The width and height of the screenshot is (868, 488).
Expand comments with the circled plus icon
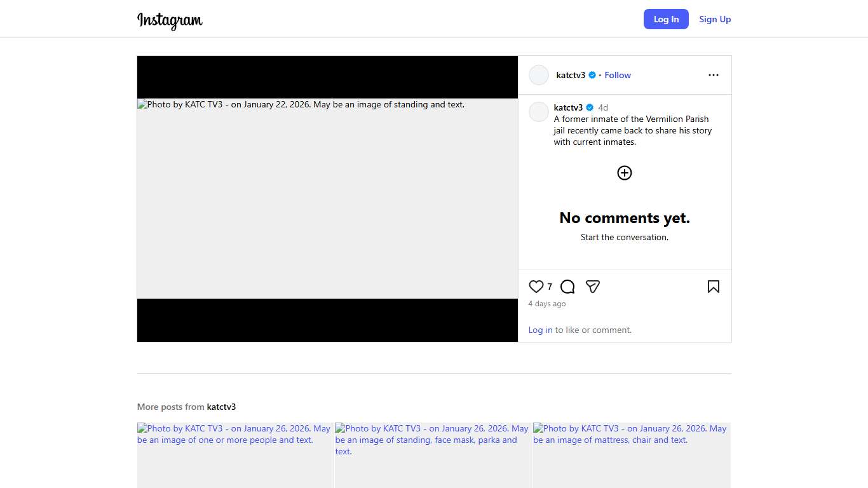tap(625, 173)
